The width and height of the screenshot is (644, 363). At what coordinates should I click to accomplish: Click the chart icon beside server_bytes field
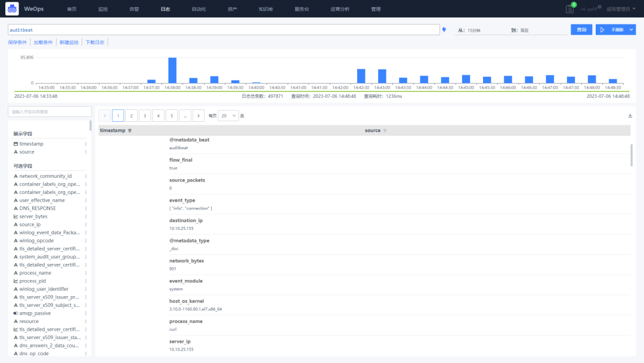(x=16, y=217)
